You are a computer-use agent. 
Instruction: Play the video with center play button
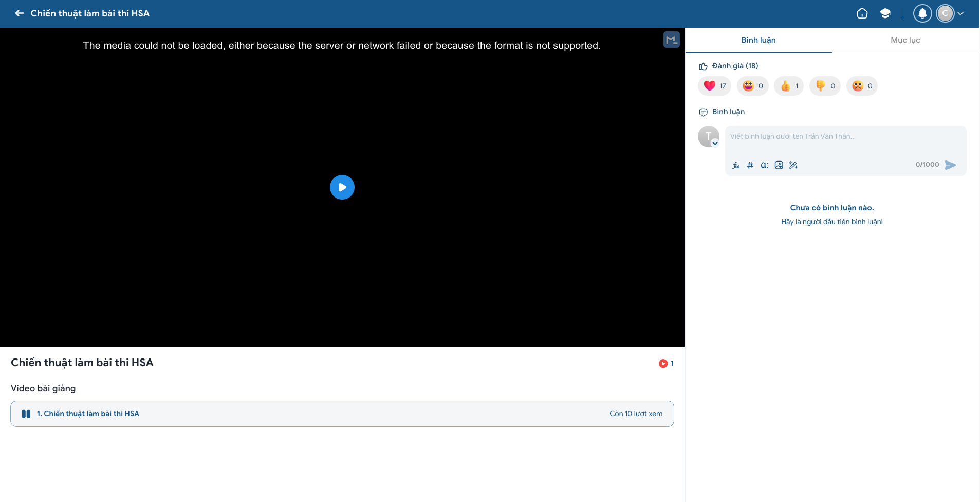tap(342, 187)
